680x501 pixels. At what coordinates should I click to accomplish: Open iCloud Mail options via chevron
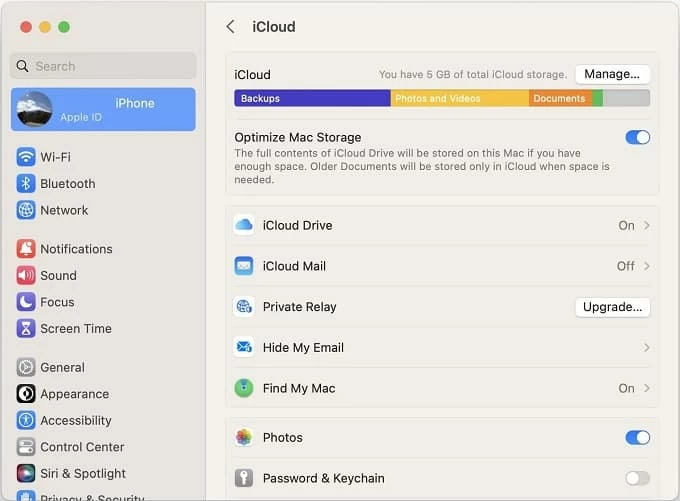(x=647, y=266)
